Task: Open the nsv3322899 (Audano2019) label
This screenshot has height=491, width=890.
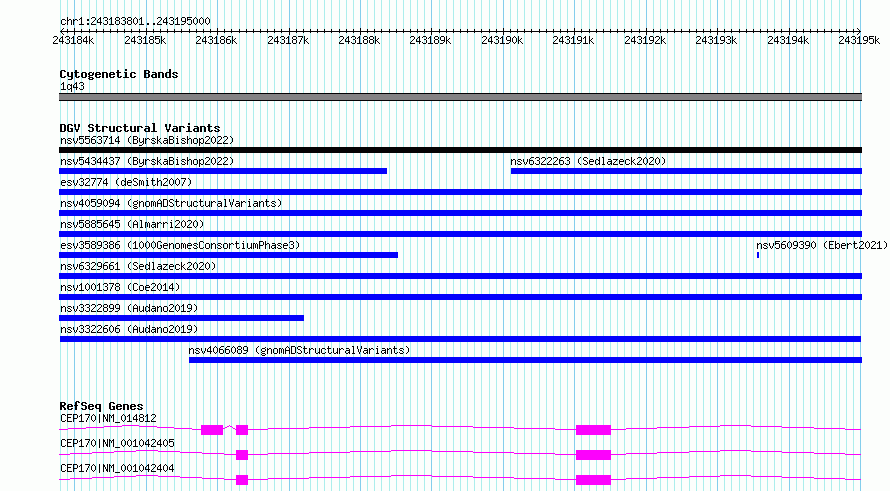Action: [129, 308]
